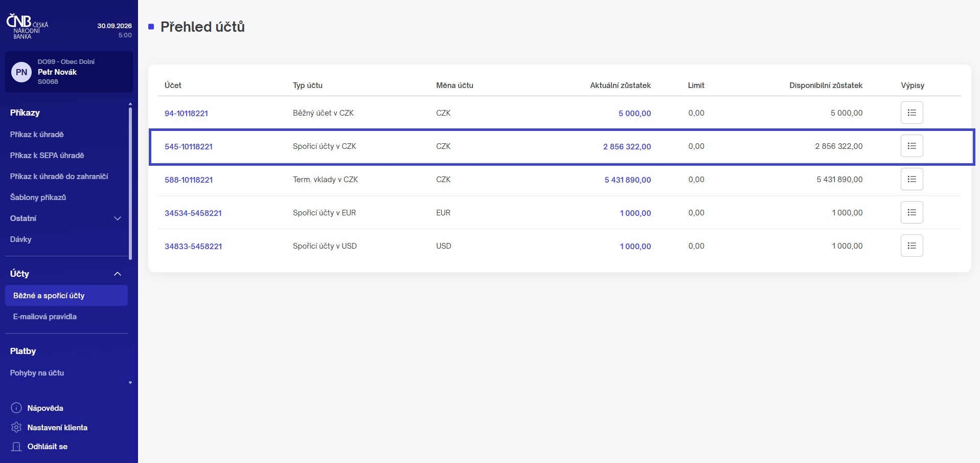
Task: Click the Petr Novák user name
Action: point(57,72)
